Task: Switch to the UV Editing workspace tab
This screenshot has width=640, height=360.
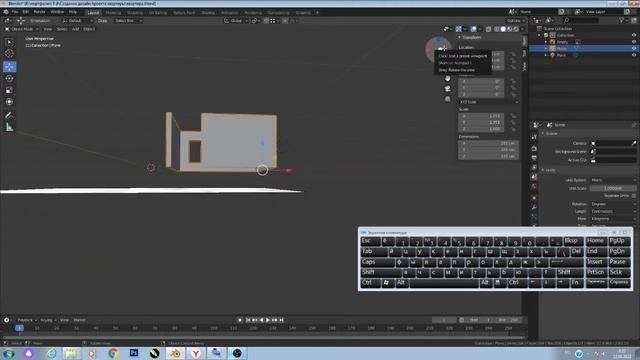Action: (x=158, y=12)
